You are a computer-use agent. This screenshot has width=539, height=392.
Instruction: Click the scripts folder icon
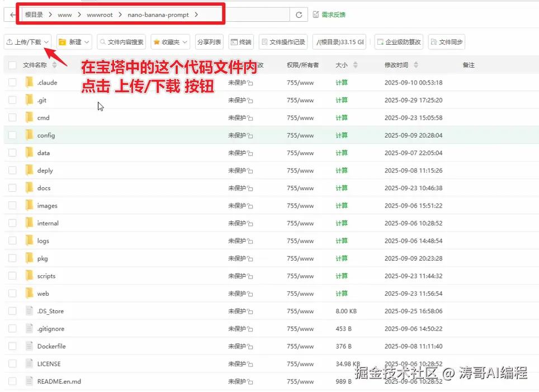pos(29,276)
